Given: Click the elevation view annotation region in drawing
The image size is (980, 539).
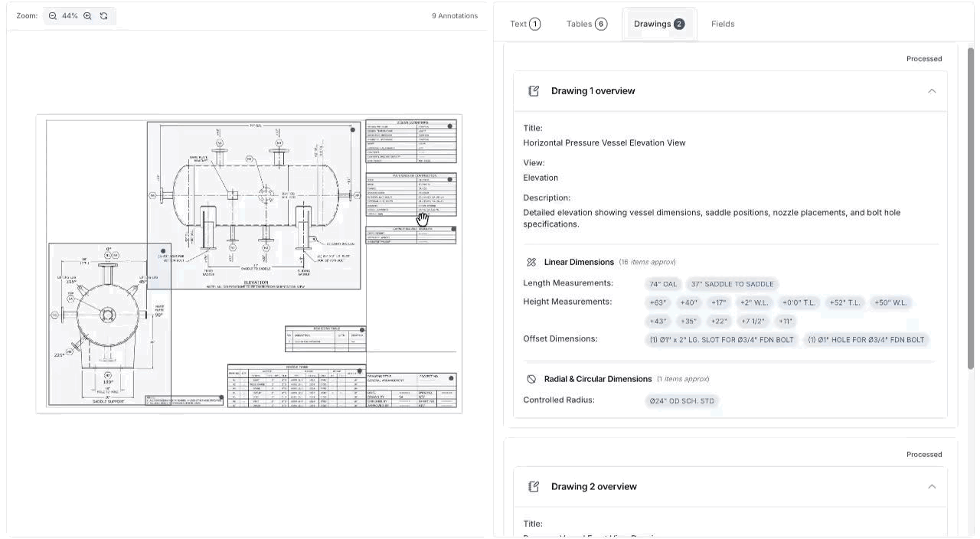Looking at the screenshot, I should (x=253, y=205).
